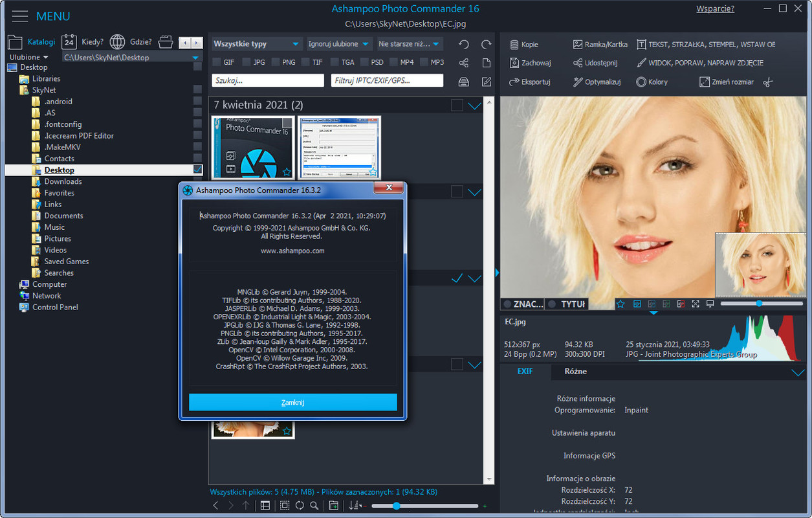Screen dimensions: 812x518
Task: Click the refresh icon in bottom toolbar
Action: point(300,506)
